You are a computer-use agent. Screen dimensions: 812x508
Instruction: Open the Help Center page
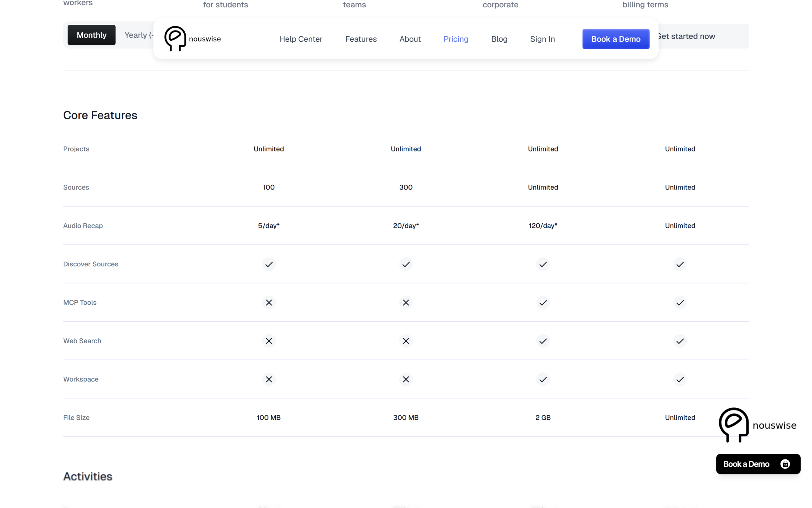[301, 39]
